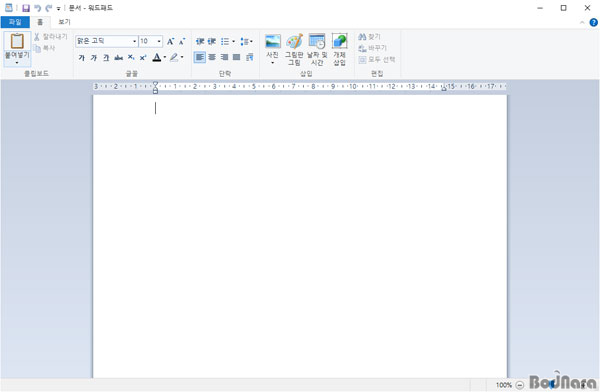Click the Save icon in title bar

(26, 8)
